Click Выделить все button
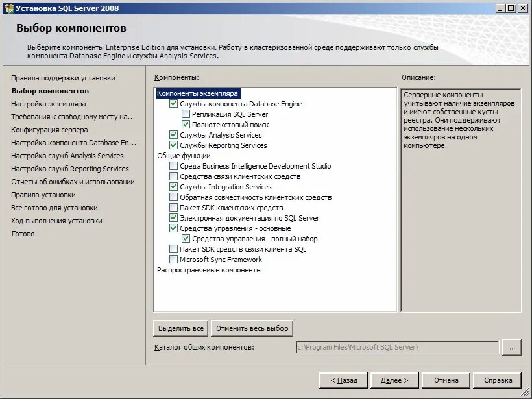532x399 pixels. [180, 328]
